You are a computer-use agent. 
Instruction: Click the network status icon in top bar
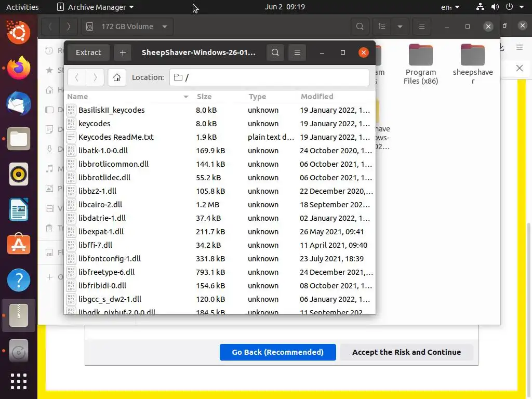[480, 7]
